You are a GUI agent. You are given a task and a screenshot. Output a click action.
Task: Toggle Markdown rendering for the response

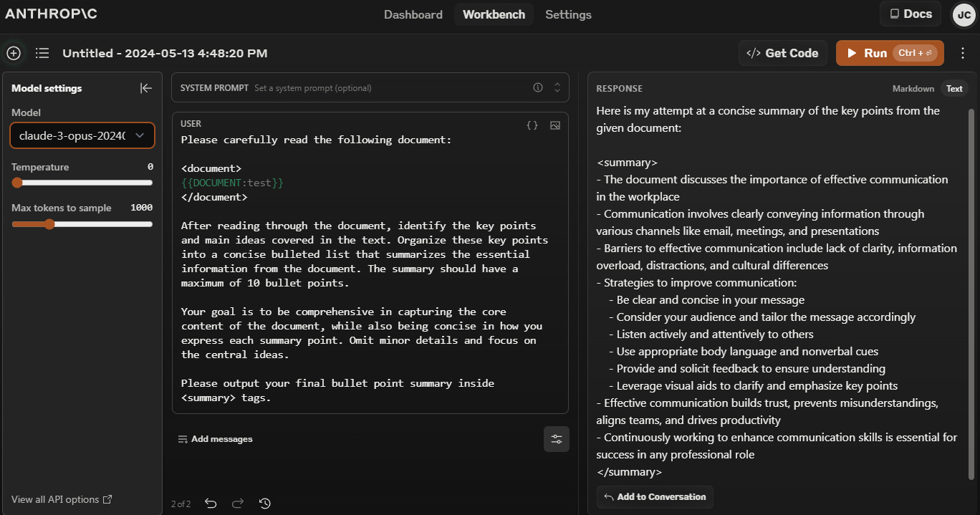[913, 88]
